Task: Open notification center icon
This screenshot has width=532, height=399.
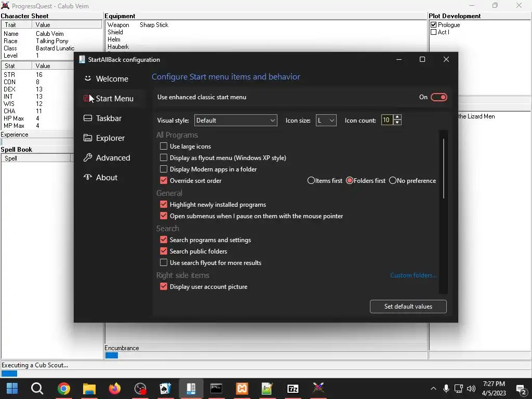Action: pyautogui.click(x=521, y=390)
